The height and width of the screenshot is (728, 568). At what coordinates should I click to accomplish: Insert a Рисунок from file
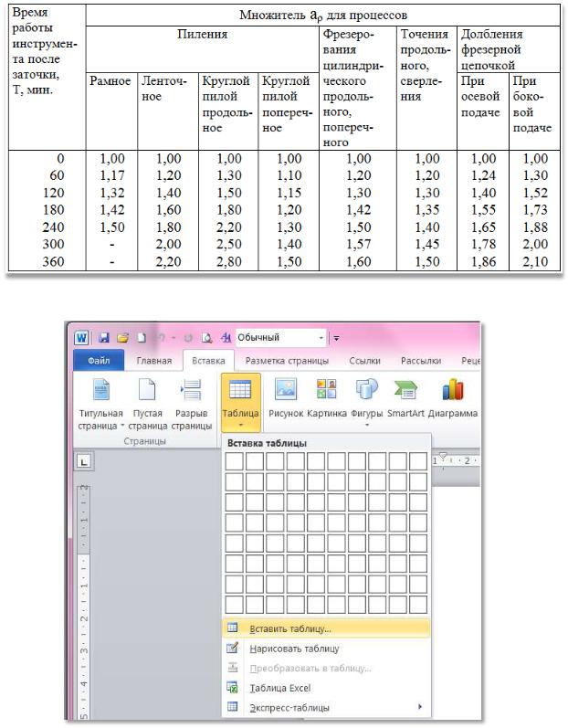[x=286, y=398]
